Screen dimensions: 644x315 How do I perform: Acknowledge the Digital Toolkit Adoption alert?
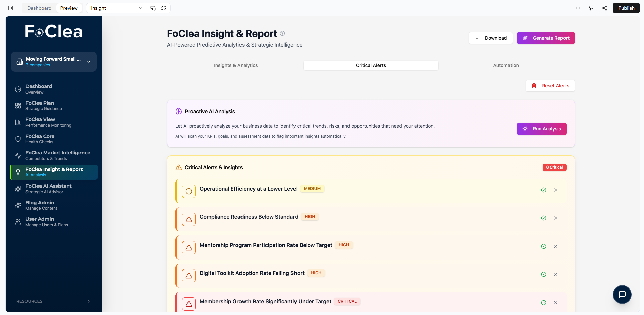(543, 274)
